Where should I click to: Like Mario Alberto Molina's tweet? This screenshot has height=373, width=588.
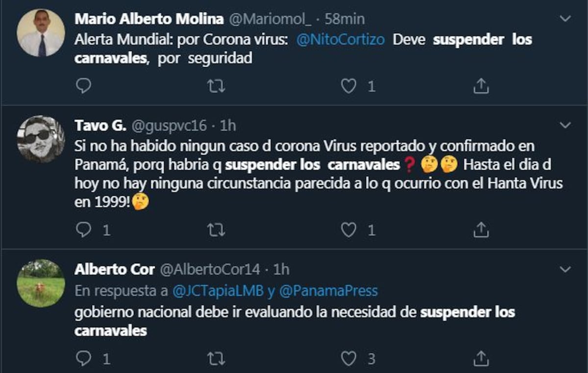(349, 86)
